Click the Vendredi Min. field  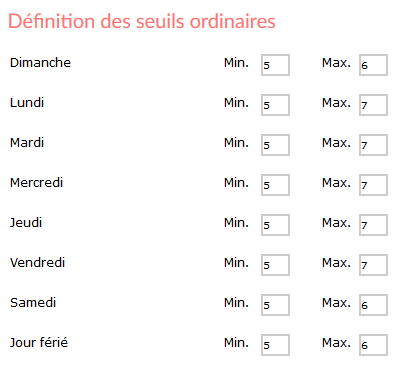point(275,265)
